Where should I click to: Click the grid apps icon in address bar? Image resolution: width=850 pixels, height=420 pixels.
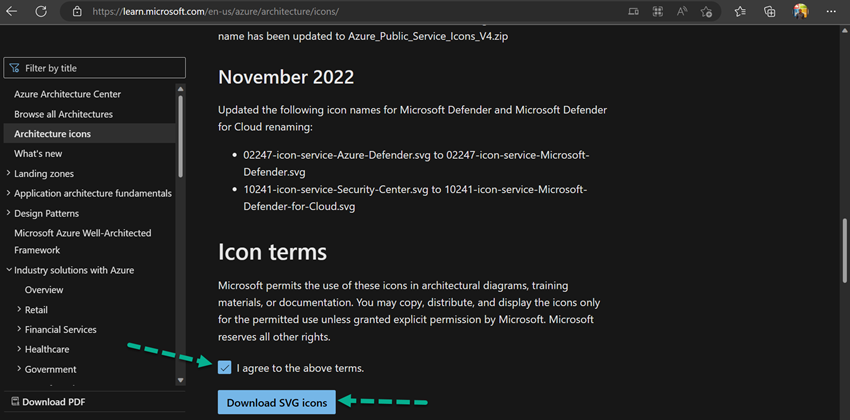658,11
